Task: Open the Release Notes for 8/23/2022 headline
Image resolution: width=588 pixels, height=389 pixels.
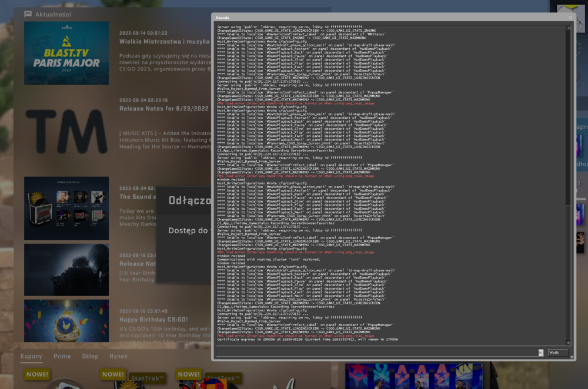Action: coord(164,109)
